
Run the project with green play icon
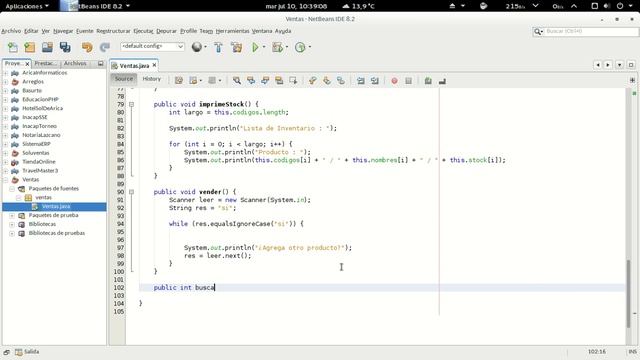(255, 47)
